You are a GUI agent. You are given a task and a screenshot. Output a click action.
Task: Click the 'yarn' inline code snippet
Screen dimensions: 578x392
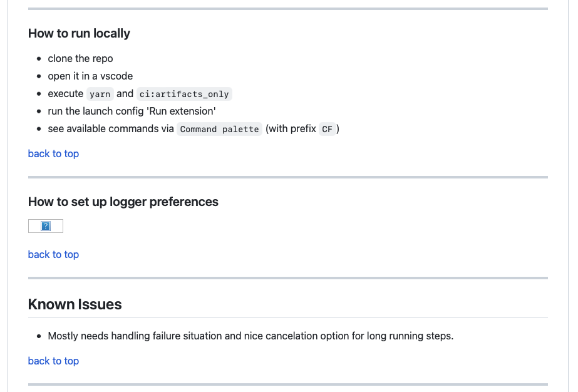point(100,94)
